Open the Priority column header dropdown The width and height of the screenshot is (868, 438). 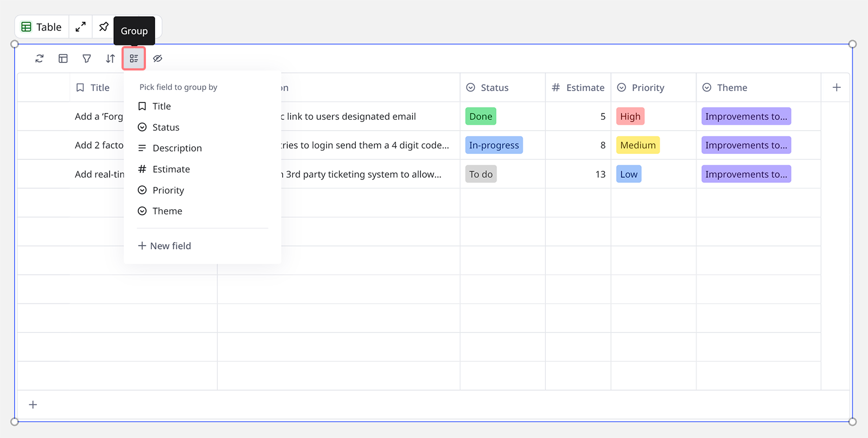(648, 88)
